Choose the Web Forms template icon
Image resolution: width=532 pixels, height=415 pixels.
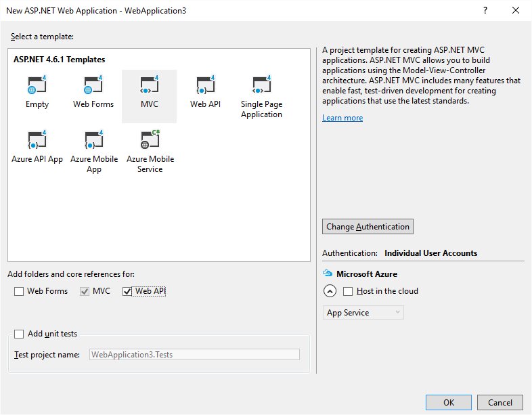(x=93, y=84)
